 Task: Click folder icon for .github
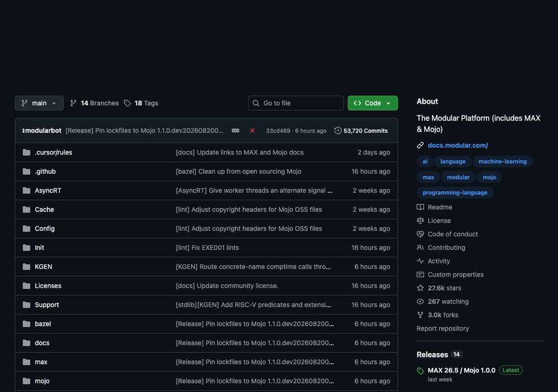click(x=26, y=171)
